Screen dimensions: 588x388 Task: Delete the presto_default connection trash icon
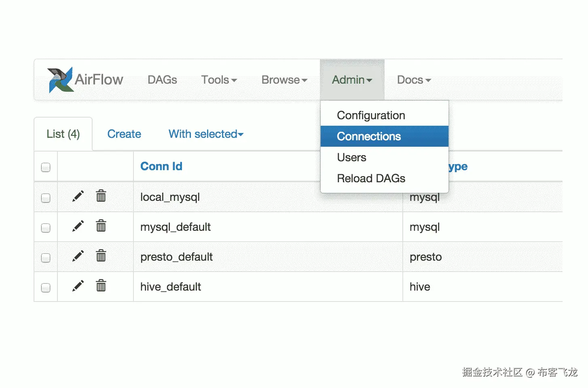click(x=101, y=256)
